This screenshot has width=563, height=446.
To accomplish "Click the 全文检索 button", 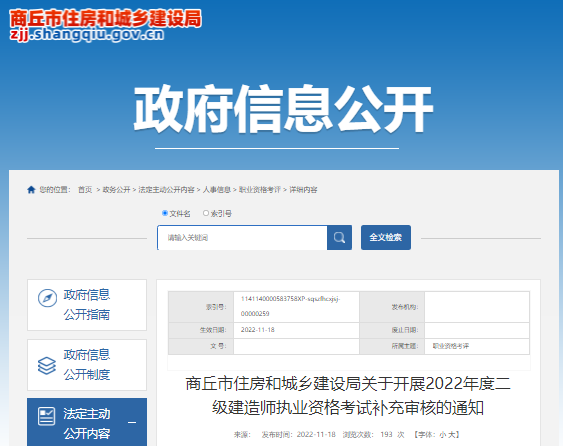I will click(386, 237).
